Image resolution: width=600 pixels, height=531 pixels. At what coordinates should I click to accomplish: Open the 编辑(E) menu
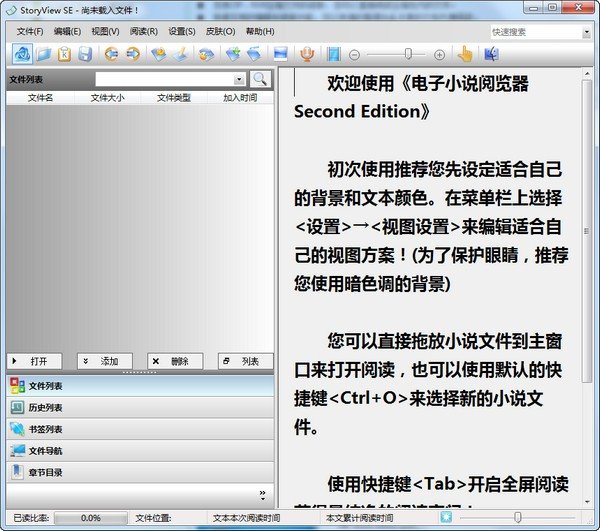tap(67, 31)
